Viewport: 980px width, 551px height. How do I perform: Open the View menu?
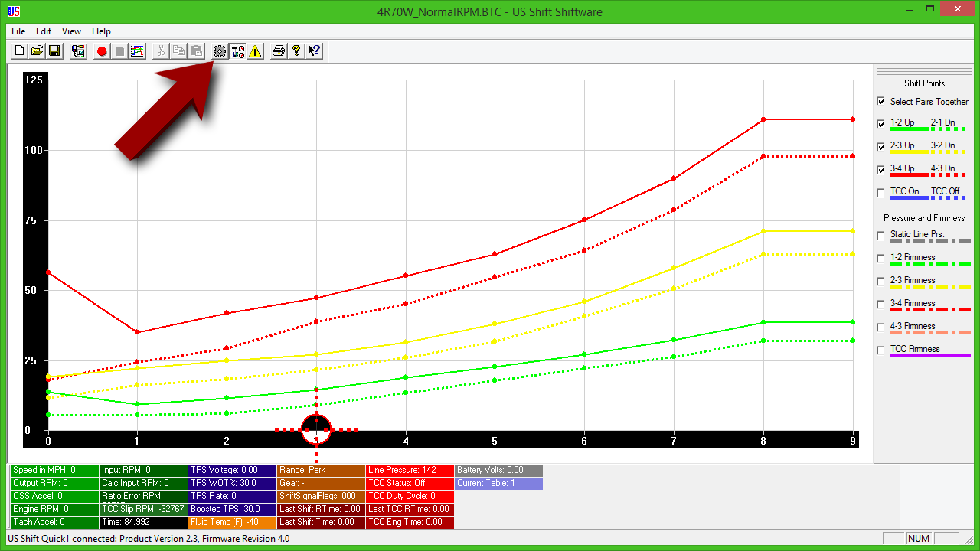(x=71, y=31)
